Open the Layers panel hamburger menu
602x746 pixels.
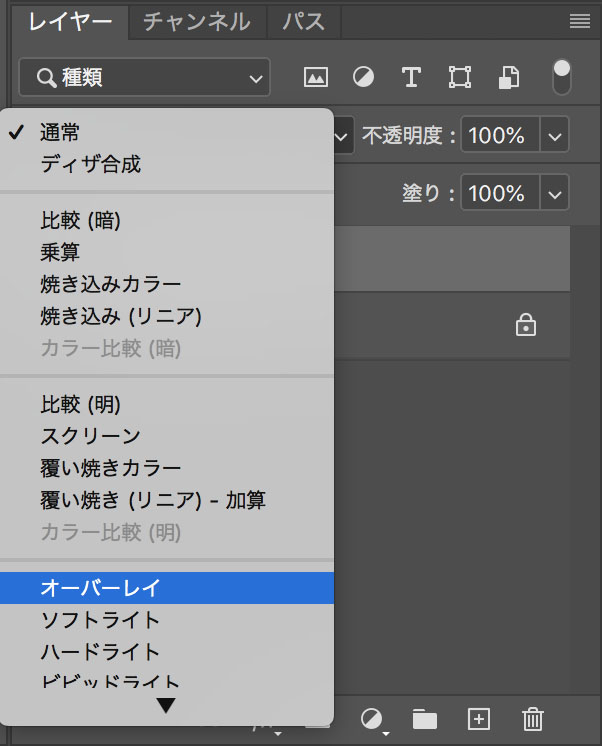[579, 21]
